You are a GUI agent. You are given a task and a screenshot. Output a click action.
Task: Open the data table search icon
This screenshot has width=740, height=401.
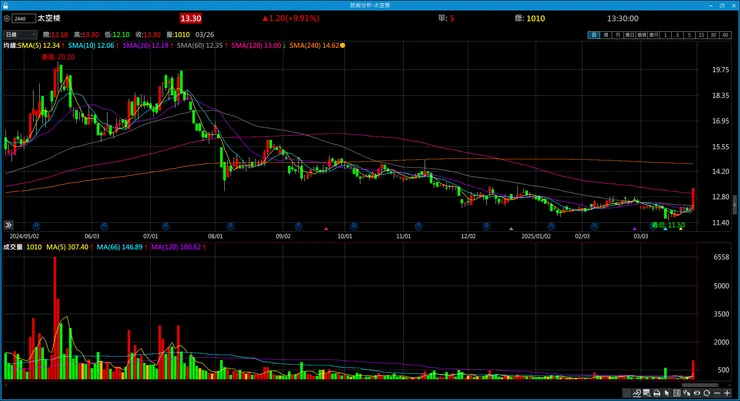(647, 393)
